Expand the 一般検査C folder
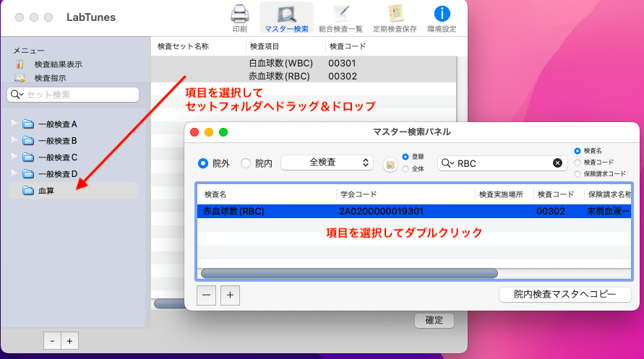Image resolution: width=644 pixels, height=359 pixels. 14,157
